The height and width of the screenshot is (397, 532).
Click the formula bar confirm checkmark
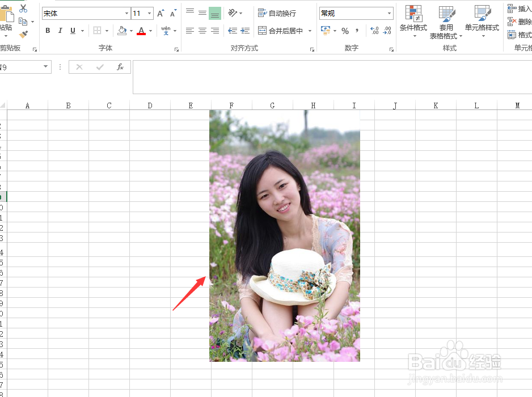[100, 67]
